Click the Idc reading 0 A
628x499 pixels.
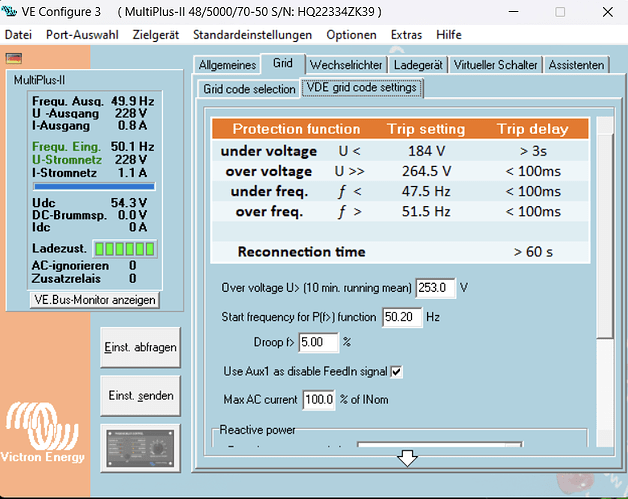(x=138, y=227)
